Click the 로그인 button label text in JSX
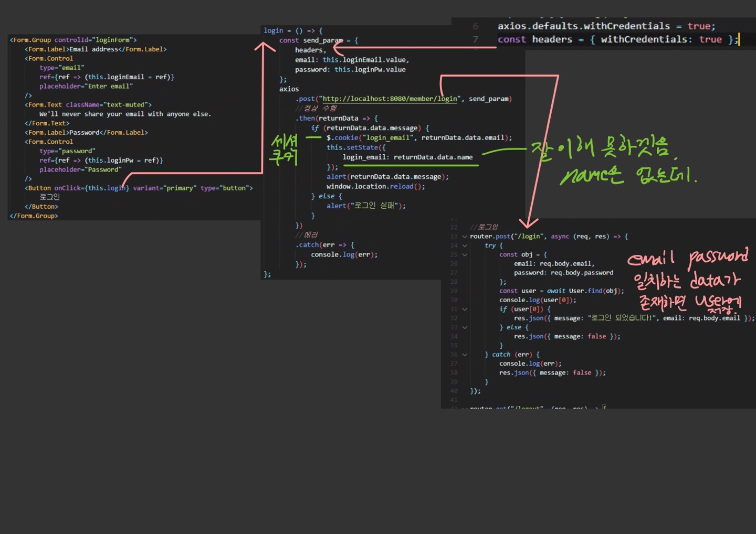Screen dimensions: 756x534 click(x=50, y=197)
